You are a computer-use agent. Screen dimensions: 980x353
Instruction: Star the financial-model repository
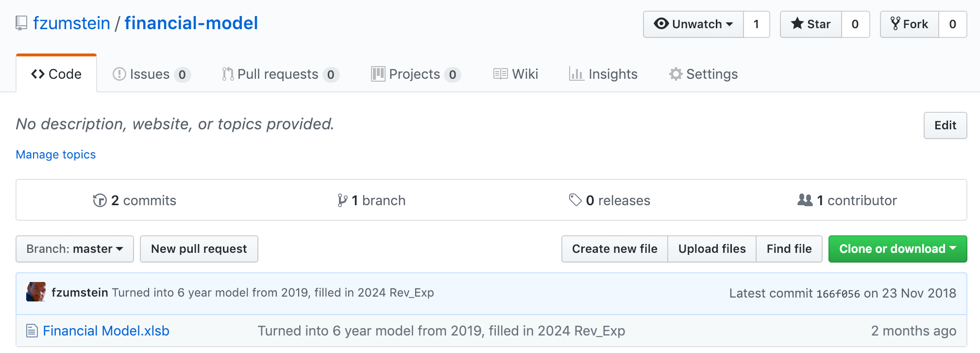[x=811, y=24]
